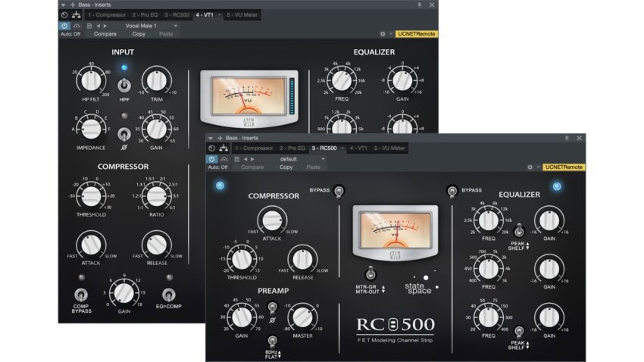Toggle the 80Hz / FLAT switch
The height and width of the screenshot is (362, 644).
[272, 340]
